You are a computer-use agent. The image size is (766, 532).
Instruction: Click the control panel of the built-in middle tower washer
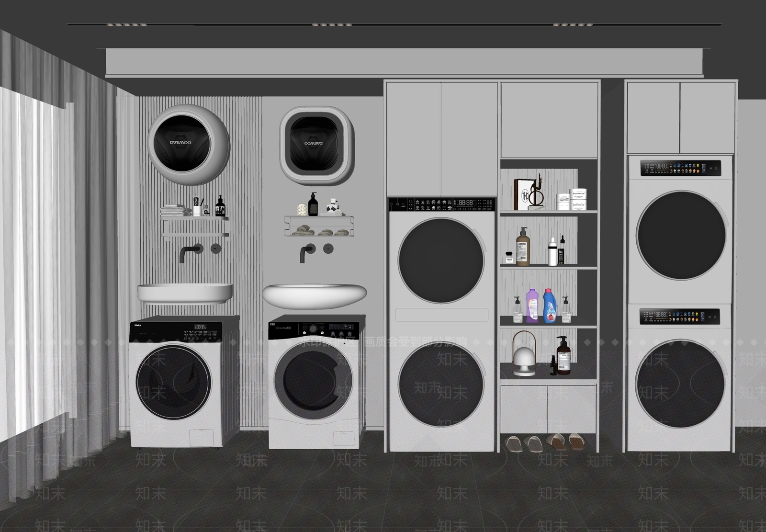[441, 204]
